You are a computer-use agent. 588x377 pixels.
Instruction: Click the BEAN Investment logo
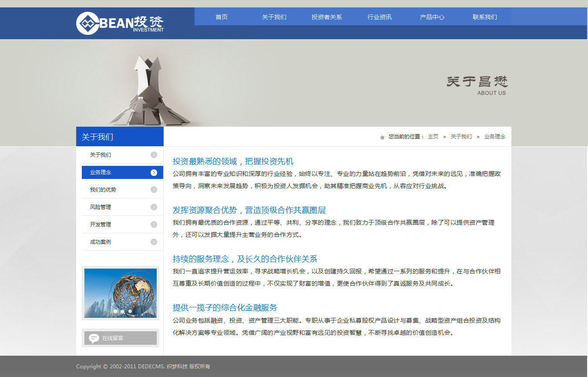pyautogui.click(x=120, y=23)
